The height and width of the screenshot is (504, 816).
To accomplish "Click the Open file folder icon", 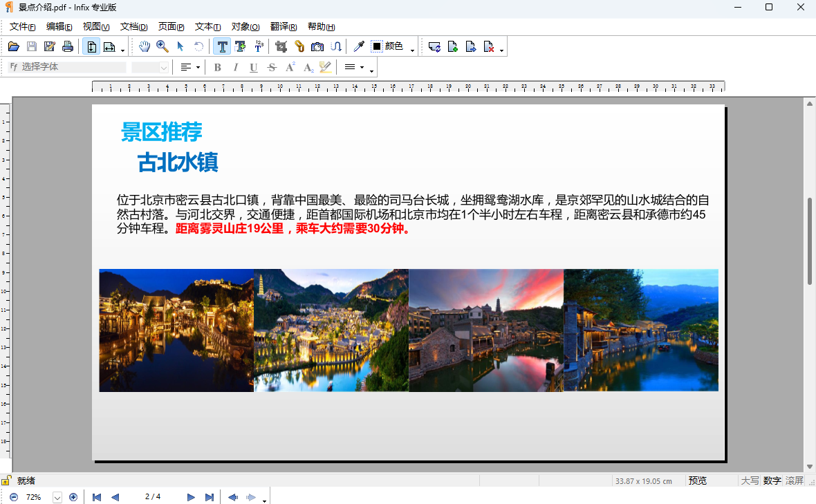I will (x=13, y=46).
